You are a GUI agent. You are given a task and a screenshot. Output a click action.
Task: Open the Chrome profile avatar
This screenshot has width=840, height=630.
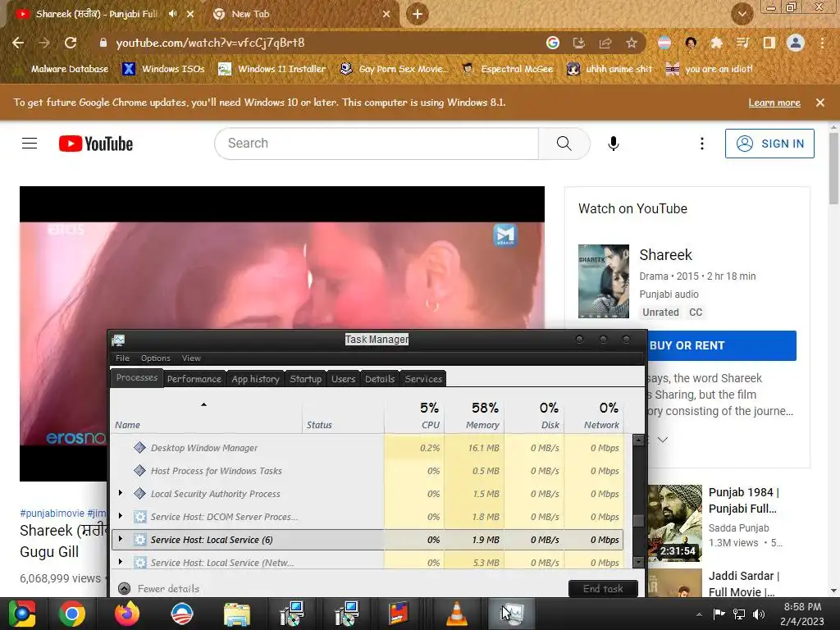(x=796, y=43)
